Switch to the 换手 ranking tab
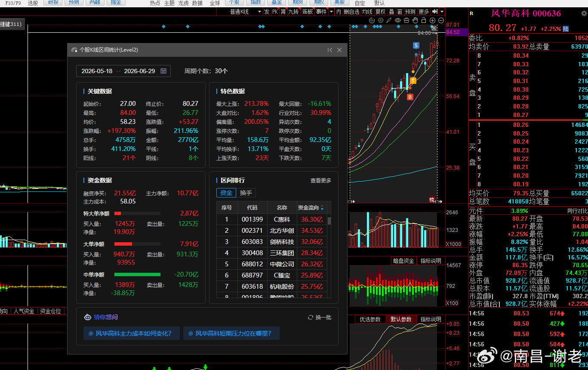This screenshot has height=370, width=588. tap(246, 193)
